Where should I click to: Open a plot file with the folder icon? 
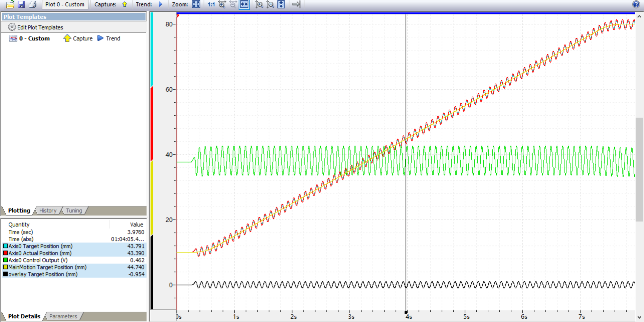pos(10,4)
